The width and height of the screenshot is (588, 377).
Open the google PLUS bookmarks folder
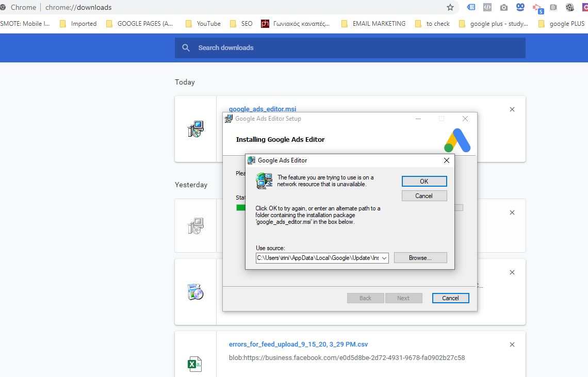tap(561, 24)
